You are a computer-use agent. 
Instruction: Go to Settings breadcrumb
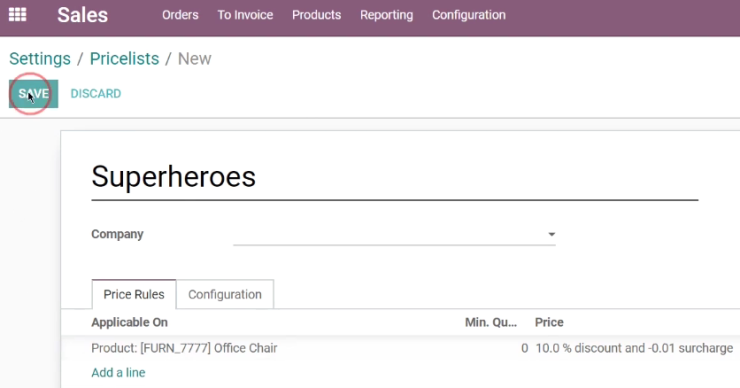pos(40,59)
